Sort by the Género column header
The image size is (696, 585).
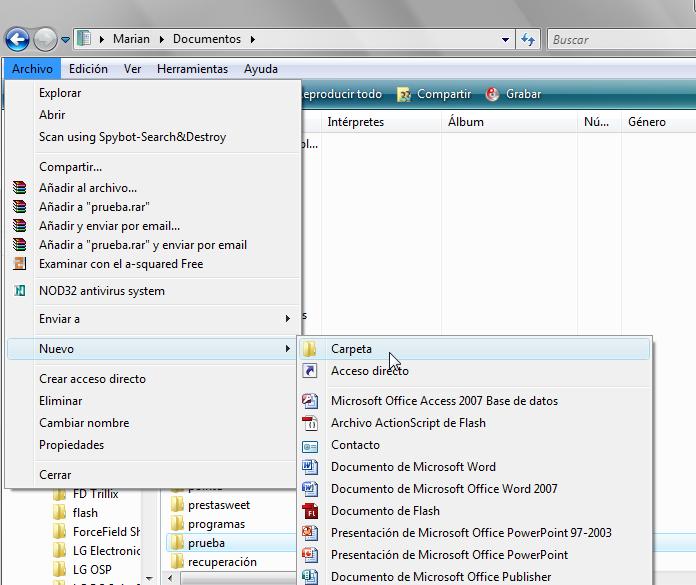click(x=659, y=122)
